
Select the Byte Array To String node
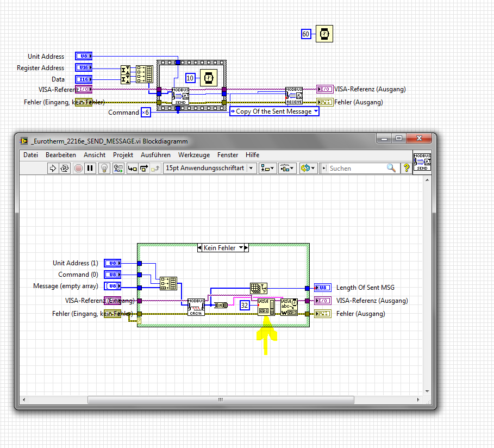point(221,305)
